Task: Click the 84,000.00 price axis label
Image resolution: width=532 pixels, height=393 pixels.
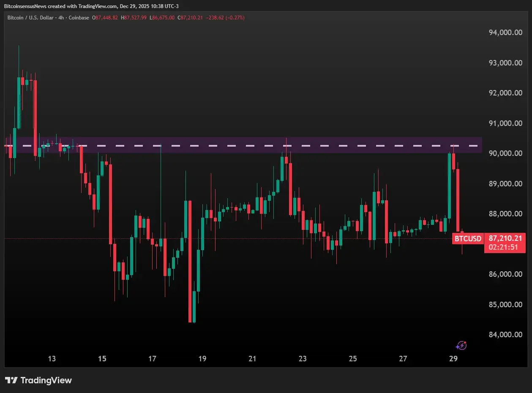Action: tap(505, 335)
